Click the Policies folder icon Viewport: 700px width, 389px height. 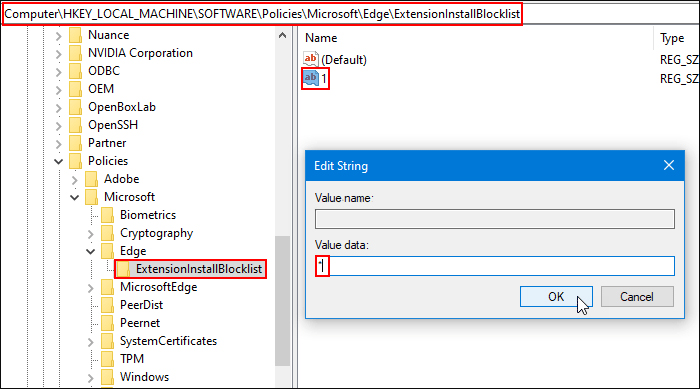pyautogui.click(x=75, y=161)
